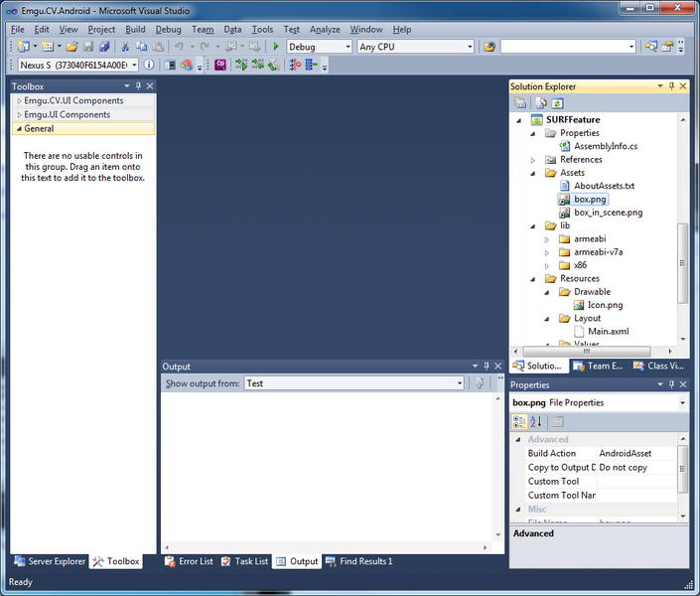Toggle auto-hide pin on the Output panel

tap(487, 366)
